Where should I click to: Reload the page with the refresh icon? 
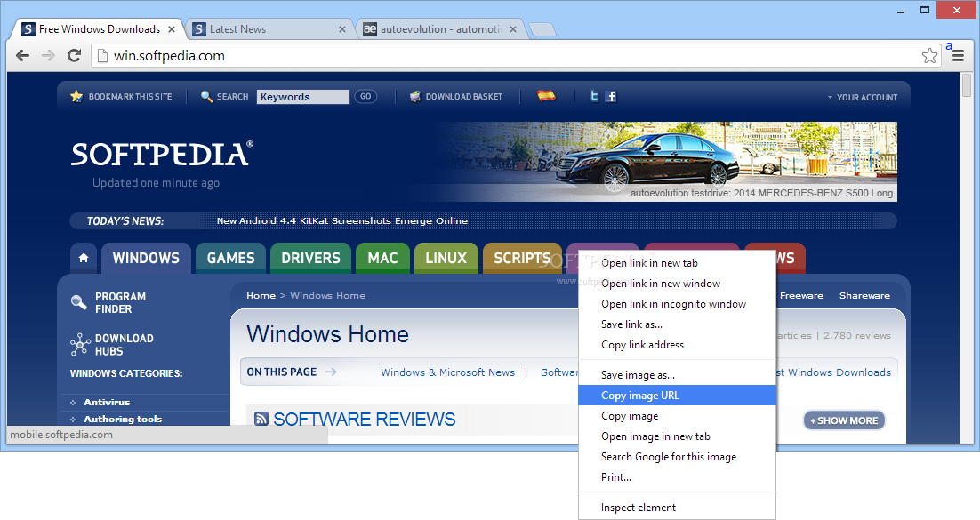coord(75,56)
